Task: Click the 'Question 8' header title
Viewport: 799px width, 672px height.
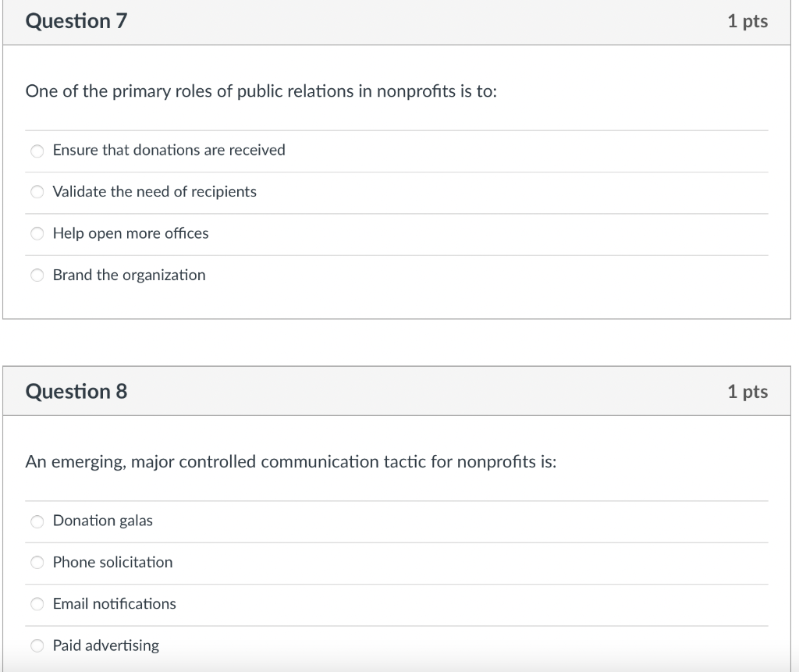Action: click(76, 391)
